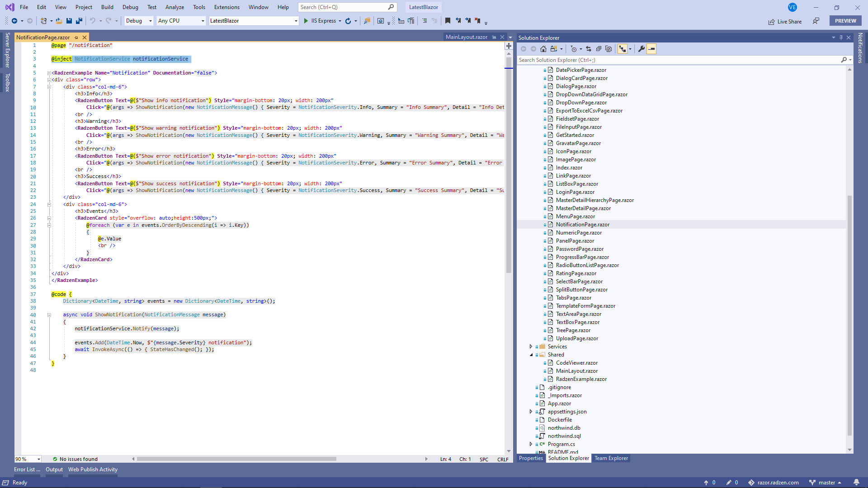868x488 pixels.
Task: Open the Debug menu
Action: coord(130,7)
